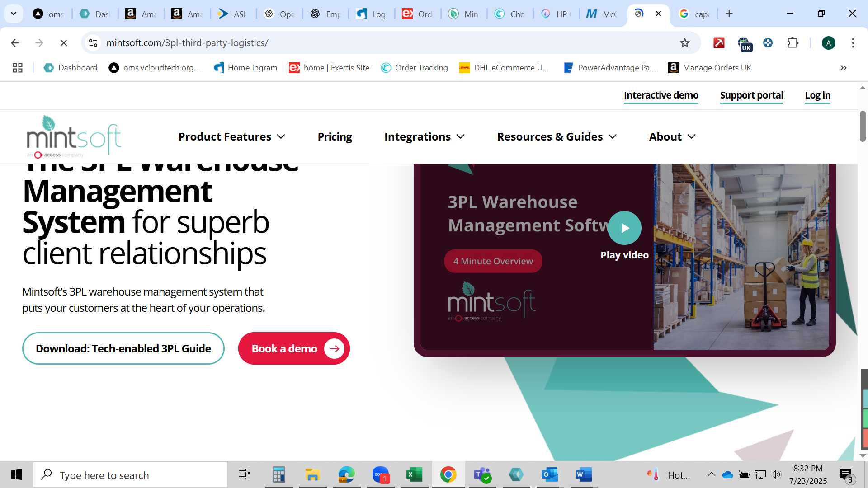868x488 pixels.
Task: Expand the Integrations dropdown
Action: (x=425, y=136)
